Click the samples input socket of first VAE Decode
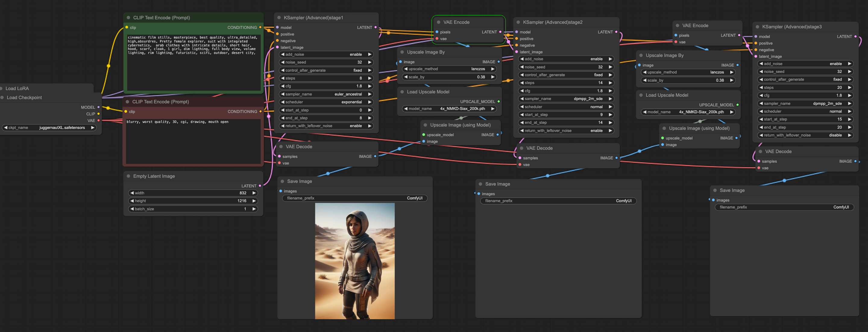Image resolution: width=868 pixels, height=332 pixels. click(x=279, y=156)
